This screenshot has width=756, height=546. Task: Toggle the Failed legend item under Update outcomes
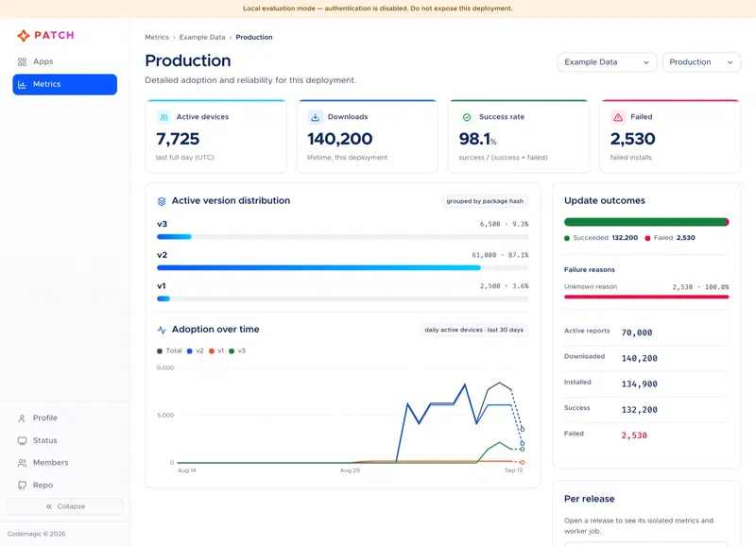click(x=670, y=238)
